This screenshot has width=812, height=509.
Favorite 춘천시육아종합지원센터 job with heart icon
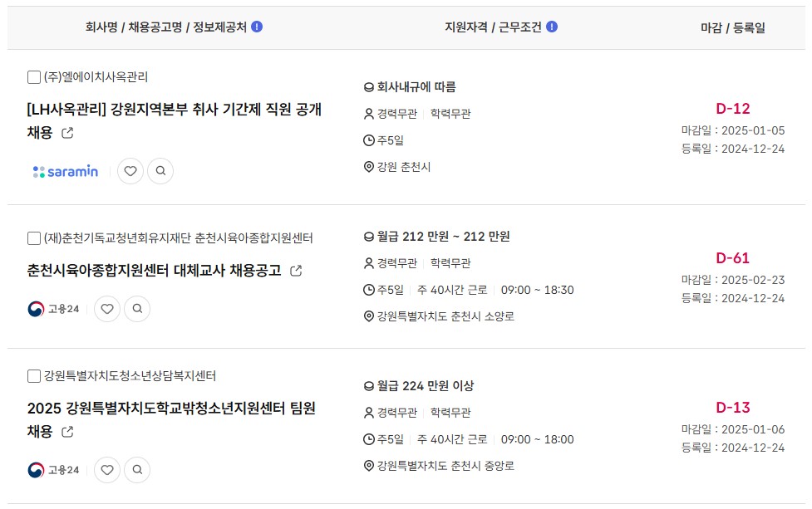(x=107, y=309)
